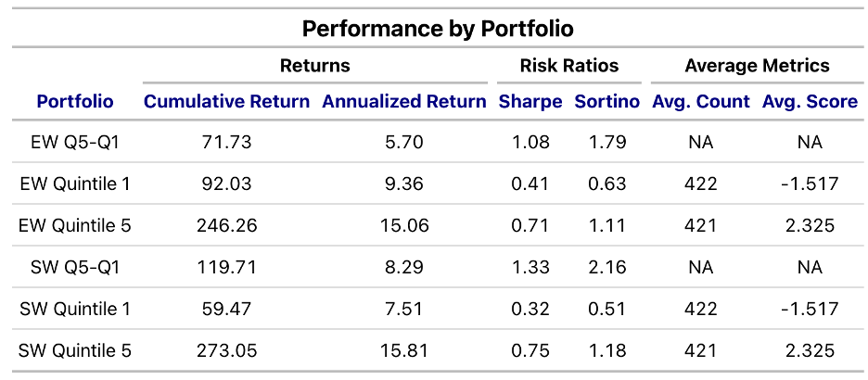Click the Performance by Portfolio title
The width and height of the screenshot is (868, 380).
(438, 29)
